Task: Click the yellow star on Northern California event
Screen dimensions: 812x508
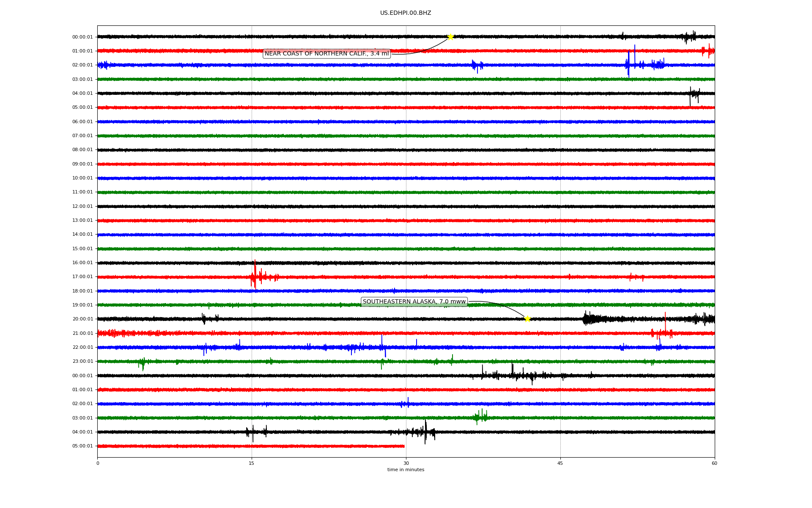Action: click(450, 37)
